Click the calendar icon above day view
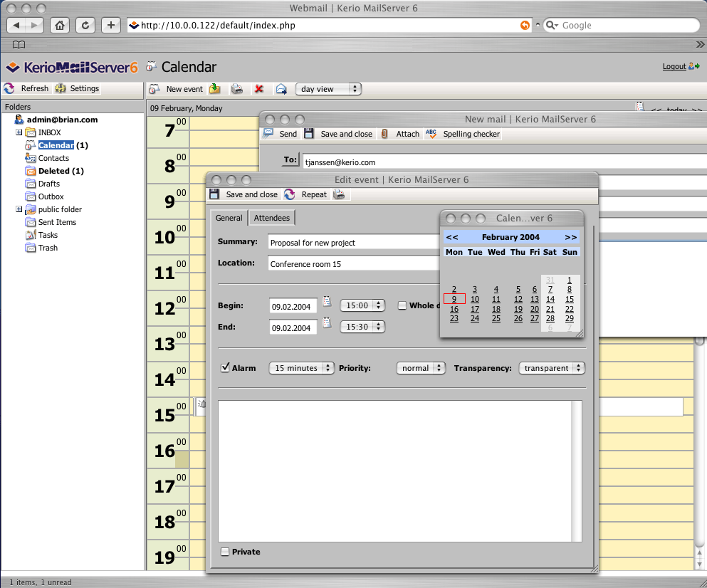Screen dimensions: 707x588 click(640, 106)
